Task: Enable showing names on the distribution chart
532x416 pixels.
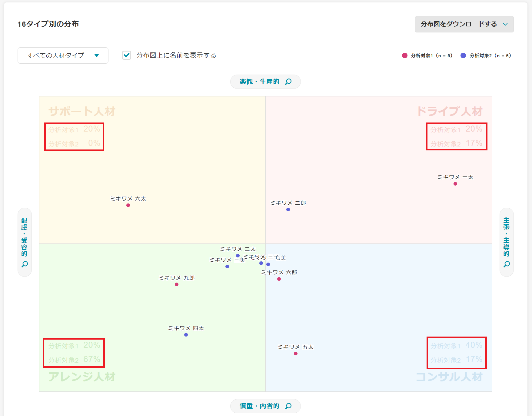Action: (126, 55)
